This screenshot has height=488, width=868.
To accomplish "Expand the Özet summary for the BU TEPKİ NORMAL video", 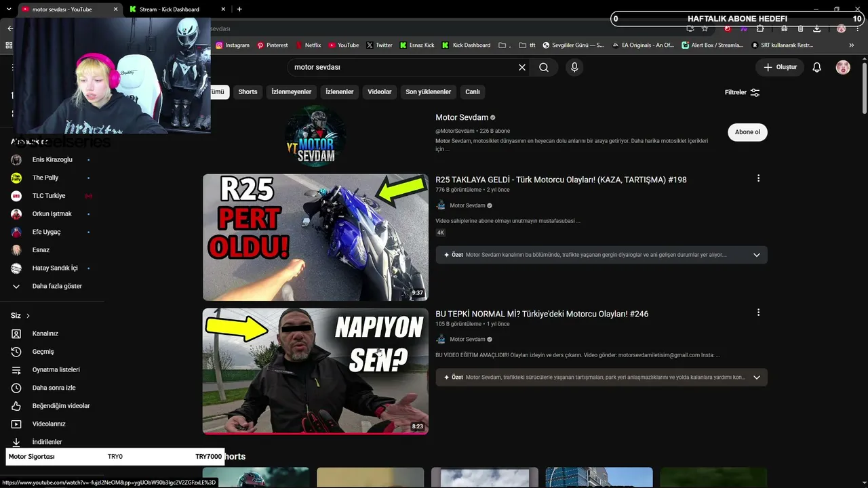I will pyautogui.click(x=757, y=378).
